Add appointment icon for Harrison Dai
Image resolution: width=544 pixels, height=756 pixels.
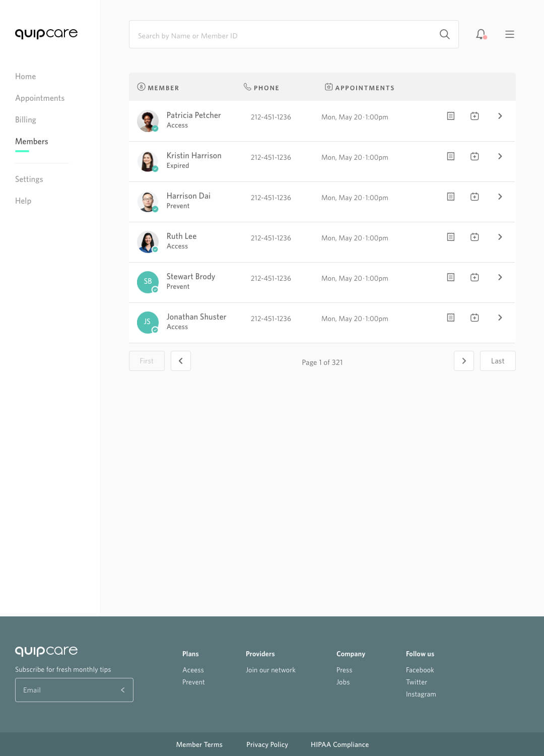tap(474, 197)
